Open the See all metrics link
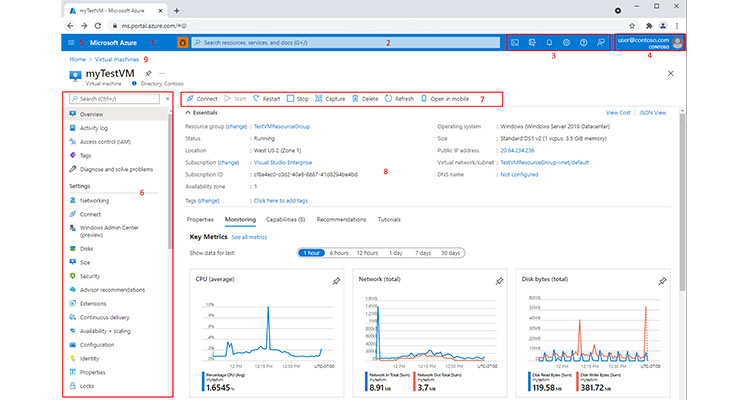Viewport: 748px width, 400px height. [x=249, y=237]
